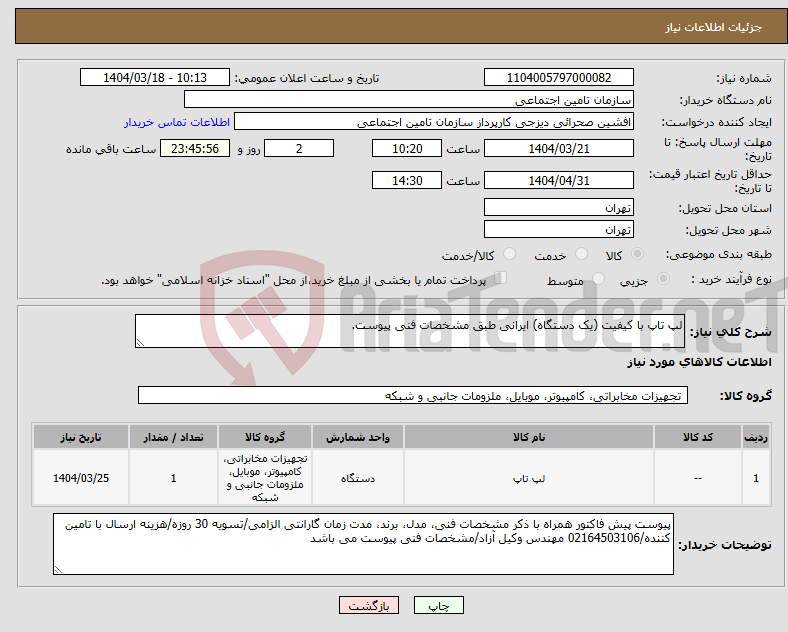Select the متوسط purchase type radio
788x632 pixels.
click(599, 278)
